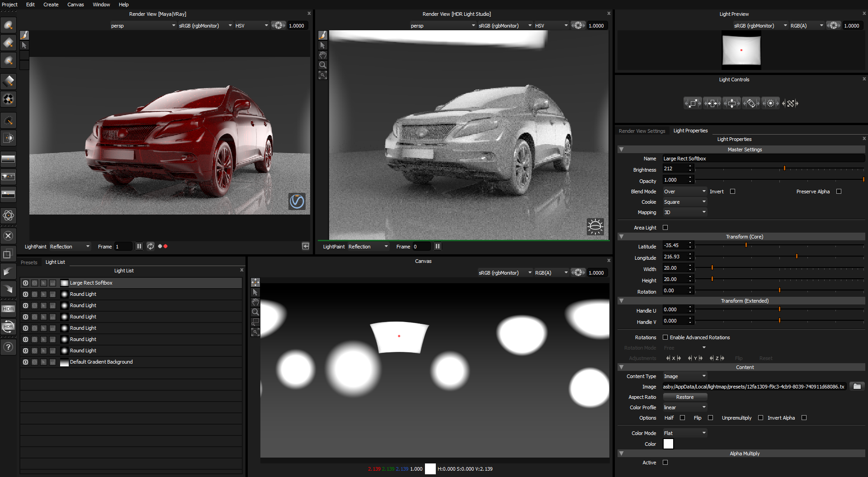The height and width of the screenshot is (477, 868).
Task: Select Default Gradient Background in Light List
Action: pyautogui.click(x=131, y=362)
